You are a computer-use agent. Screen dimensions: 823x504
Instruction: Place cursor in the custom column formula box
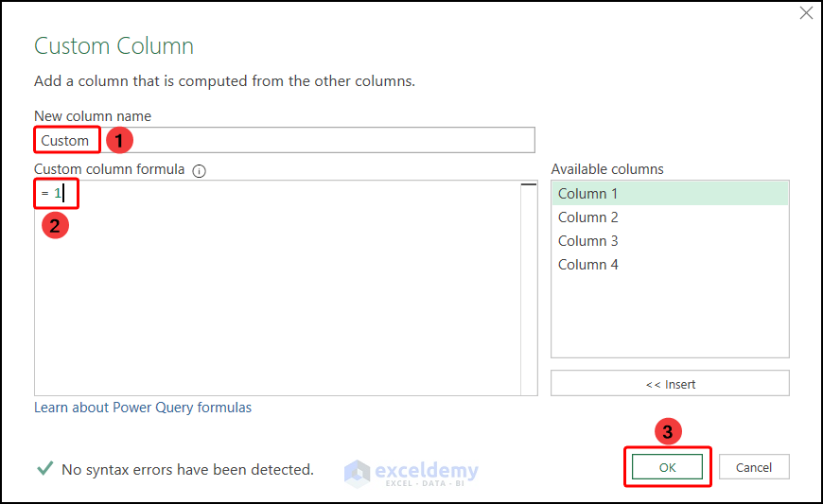274,293
